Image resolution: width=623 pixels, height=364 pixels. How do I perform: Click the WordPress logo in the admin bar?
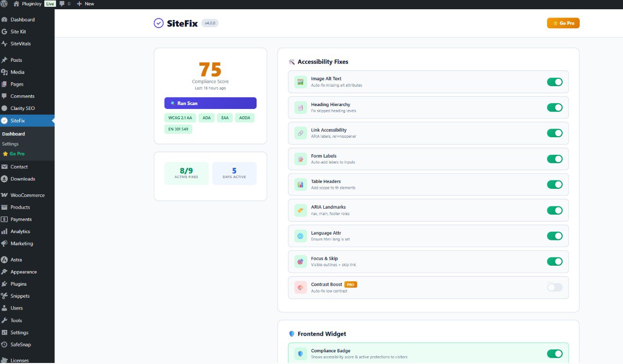click(4, 3)
